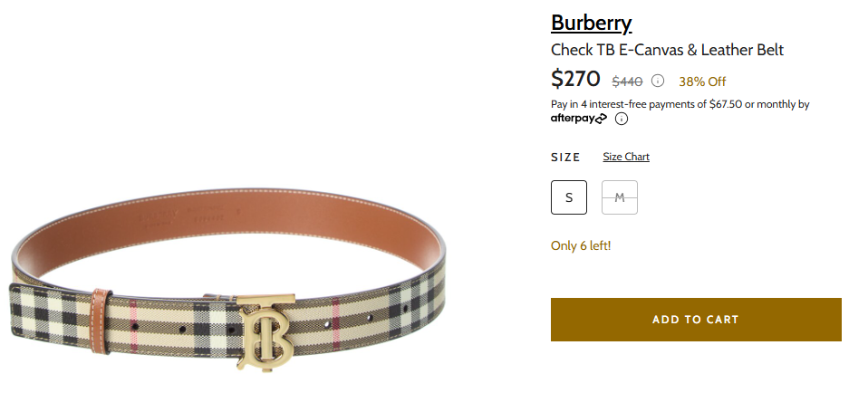
Task: Click the 38% Off label
Action: pos(702,81)
